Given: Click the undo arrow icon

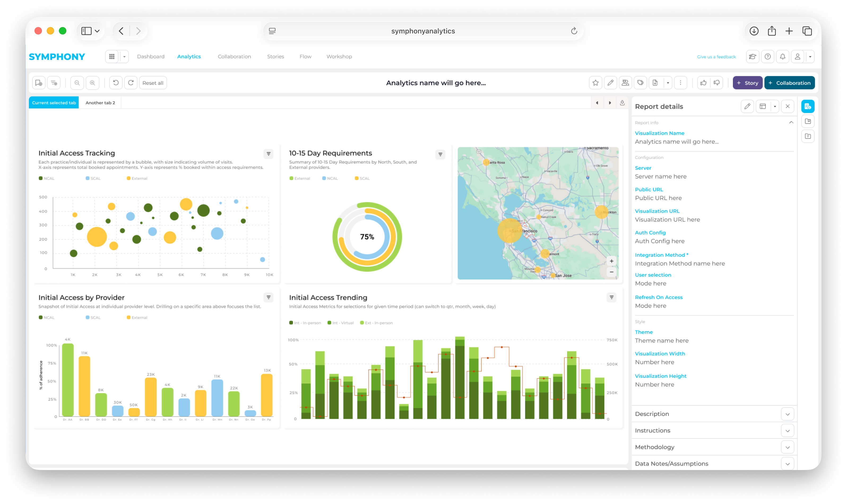Looking at the screenshot, I should (115, 82).
